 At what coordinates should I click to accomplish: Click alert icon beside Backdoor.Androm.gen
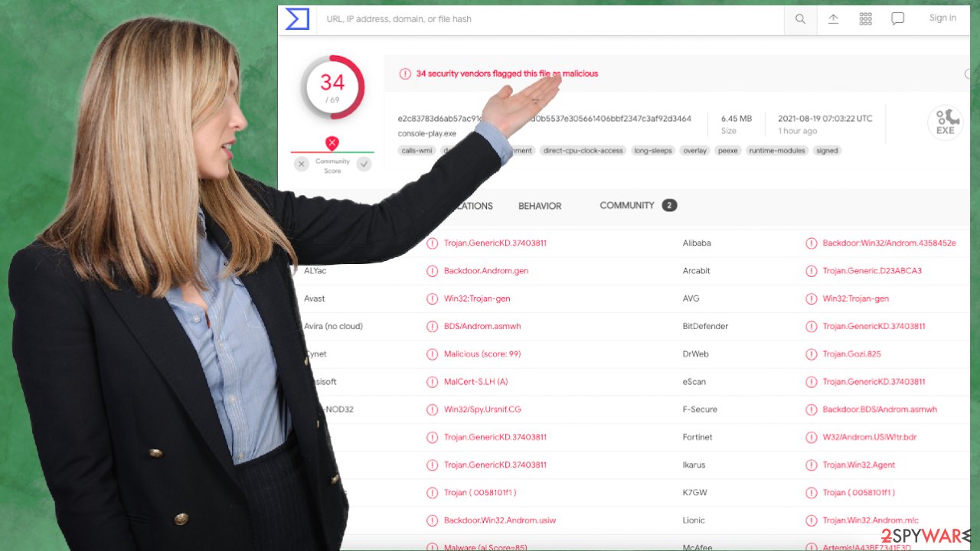[x=433, y=271]
